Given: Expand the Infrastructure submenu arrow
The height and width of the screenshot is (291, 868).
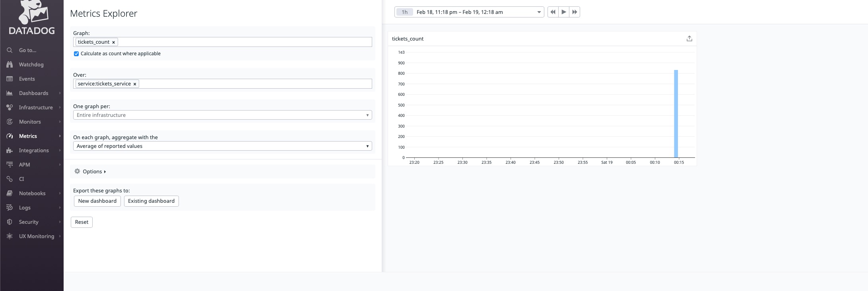Looking at the screenshot, I should (x=60, y=107).
